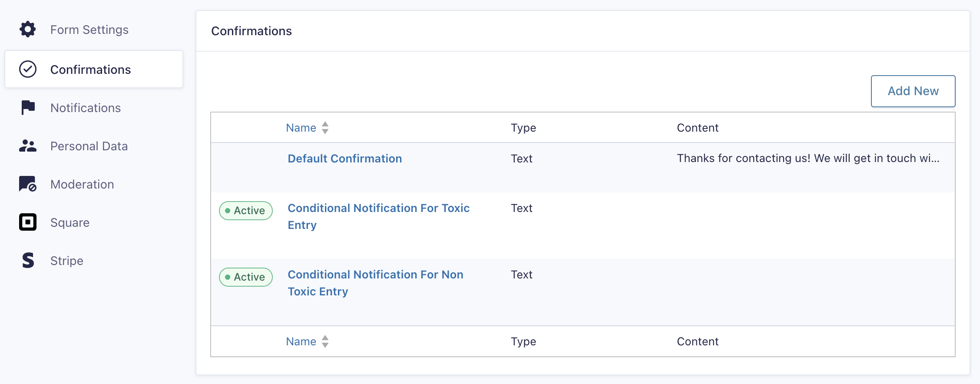The height and width of the screenshot is (384, 980).
Task: Open the Form Settings section
Action: coord(89,29)
